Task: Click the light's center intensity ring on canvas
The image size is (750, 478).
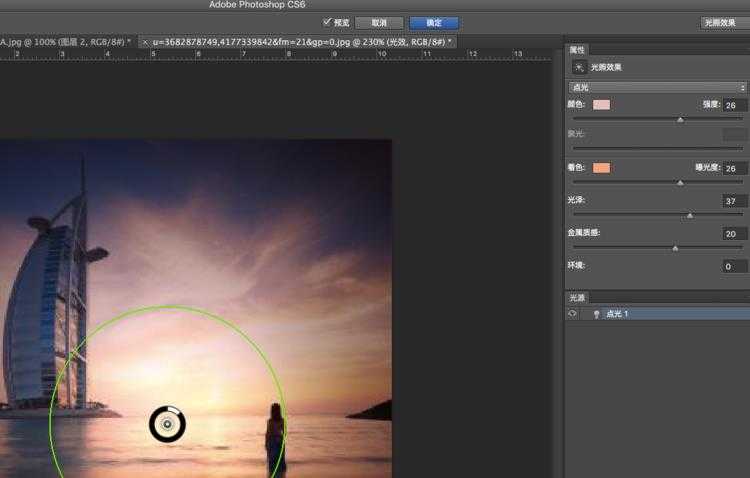Action: pyautogui.click(x=167, y=425)
